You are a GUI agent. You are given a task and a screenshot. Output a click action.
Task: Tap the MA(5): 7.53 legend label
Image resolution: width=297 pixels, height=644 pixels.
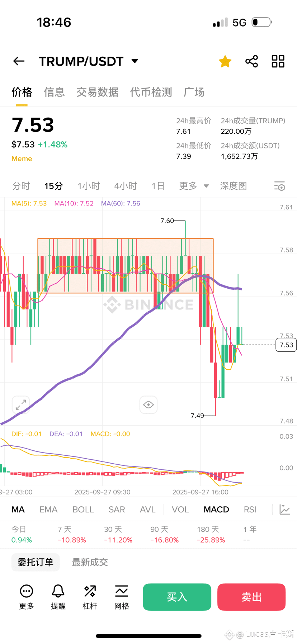coord(29,203)
